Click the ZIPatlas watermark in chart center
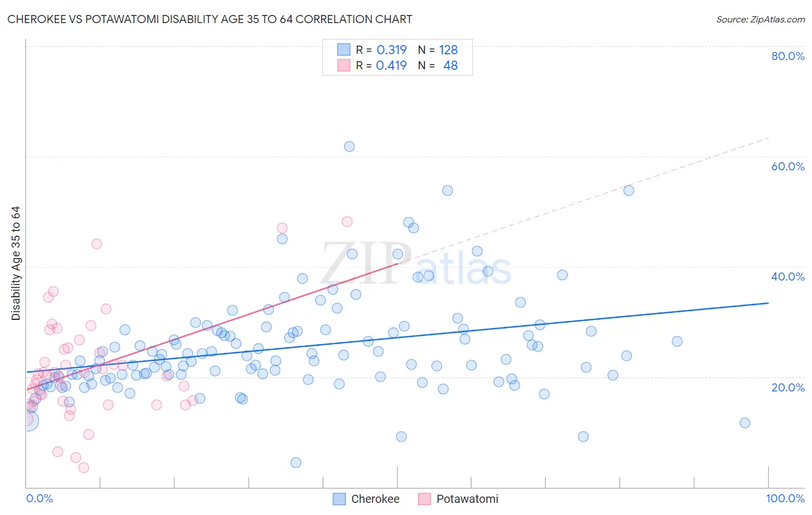The width and height of the screenshot is (812, 515). [x=416, y=265]
